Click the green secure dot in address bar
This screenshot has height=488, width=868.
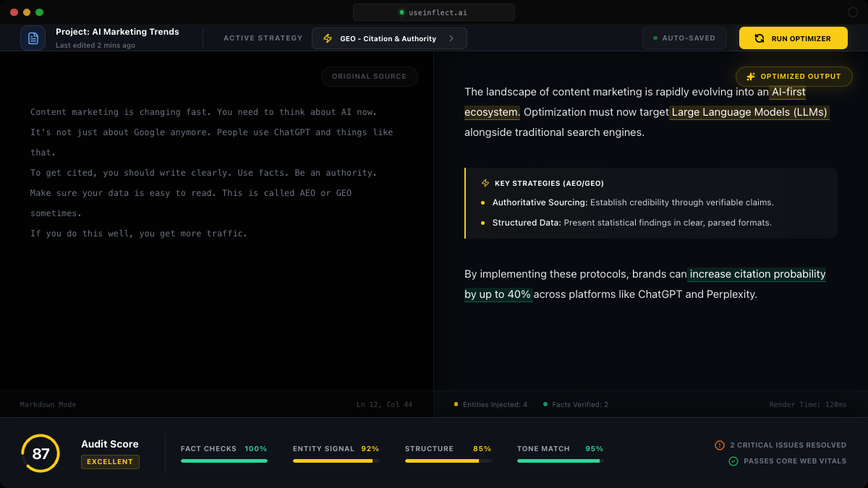click(x=401, y=12)
